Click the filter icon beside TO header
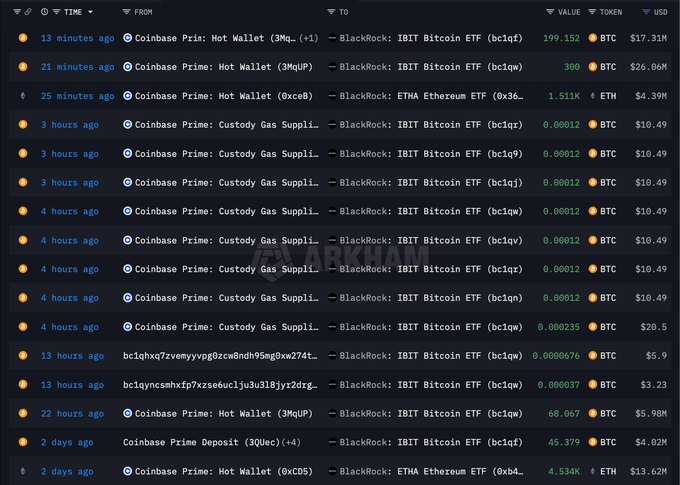The height and width of the screenshot is (485, 680). tap(331, 12)
